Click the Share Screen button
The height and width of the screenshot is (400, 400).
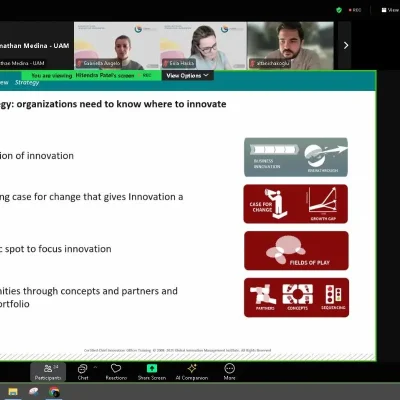152,372
